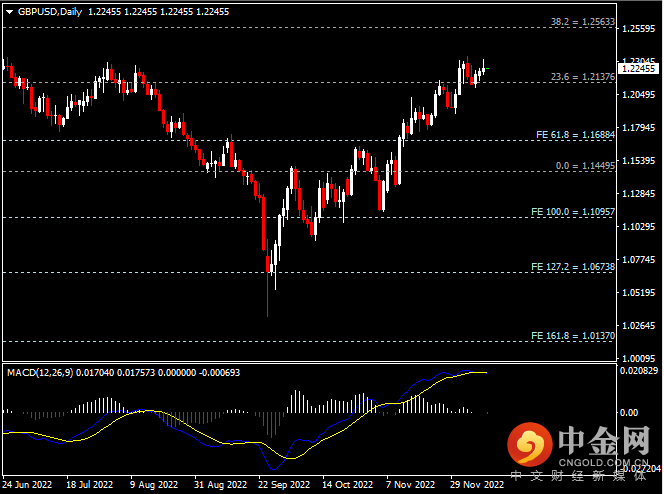Select the 29 Nov 2022 date label
The width and height of the screenshot is (664, 494).
click(477, 484)
